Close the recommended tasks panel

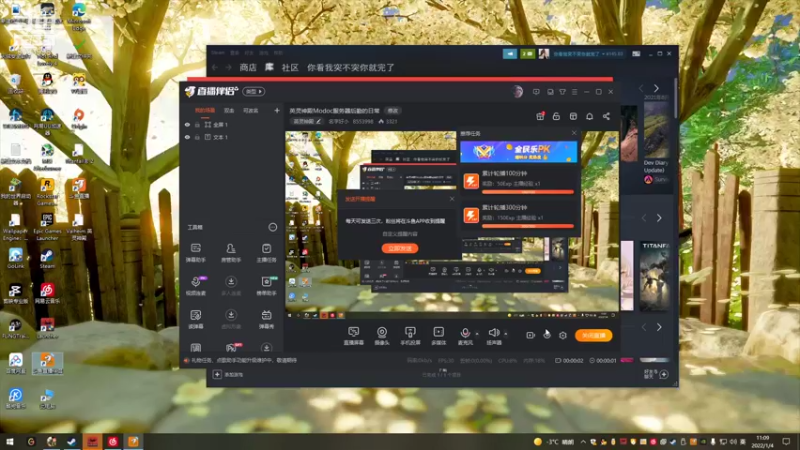tap(574, 133)
